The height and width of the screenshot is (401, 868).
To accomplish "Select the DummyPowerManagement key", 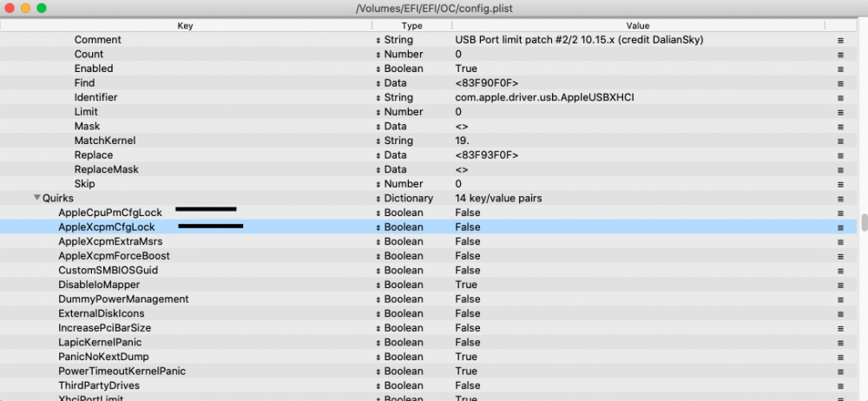I will coord(123,299).
